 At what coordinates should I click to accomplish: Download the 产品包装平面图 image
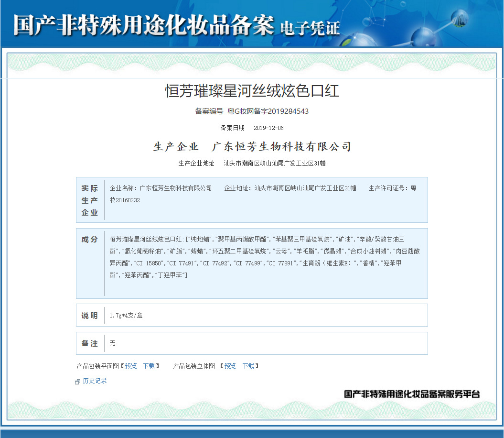[149, 366]
